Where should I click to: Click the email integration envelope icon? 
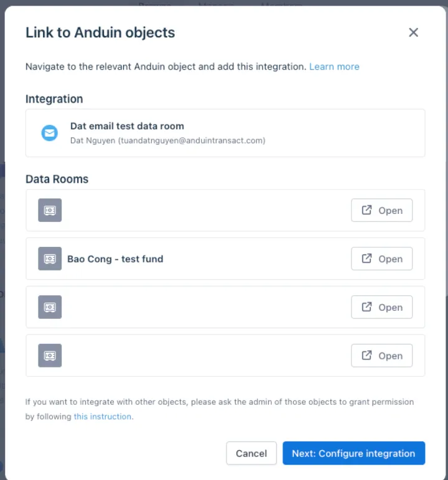(x=50, y=133)
